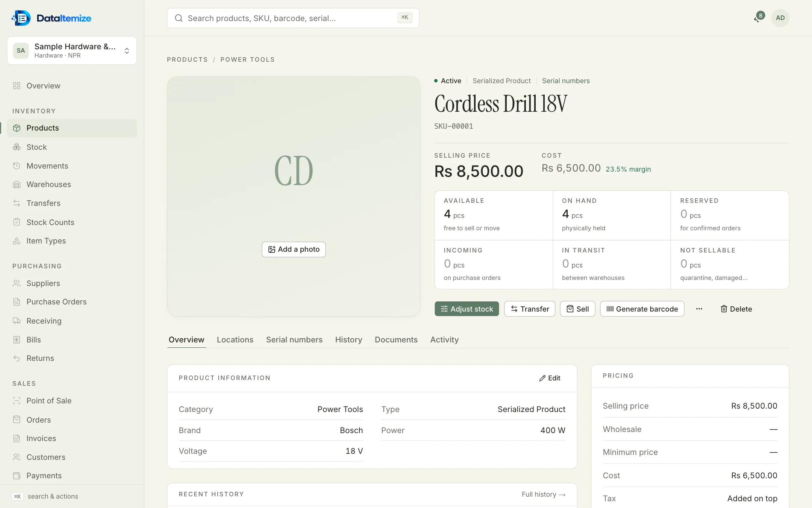Edit the Product Information card
The height and width of the screenshot is (508, 812).
tap(550, 378)
